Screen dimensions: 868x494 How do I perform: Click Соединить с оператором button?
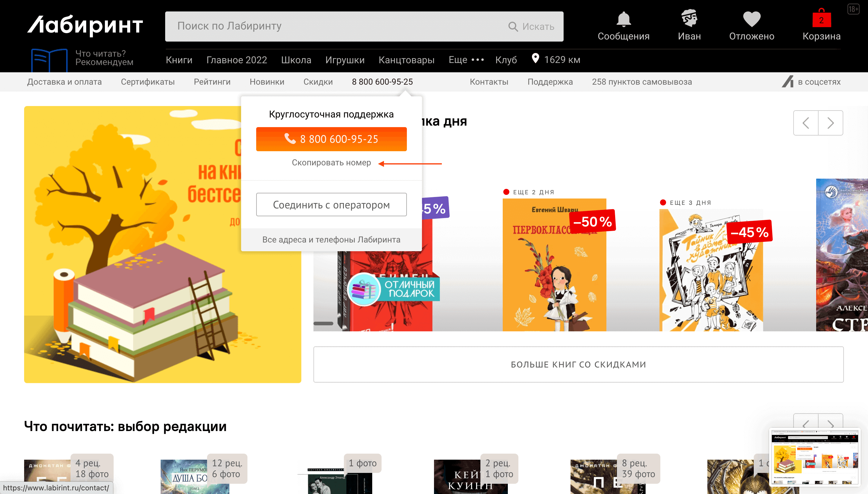pyautogui.click(x=331, y=205)
